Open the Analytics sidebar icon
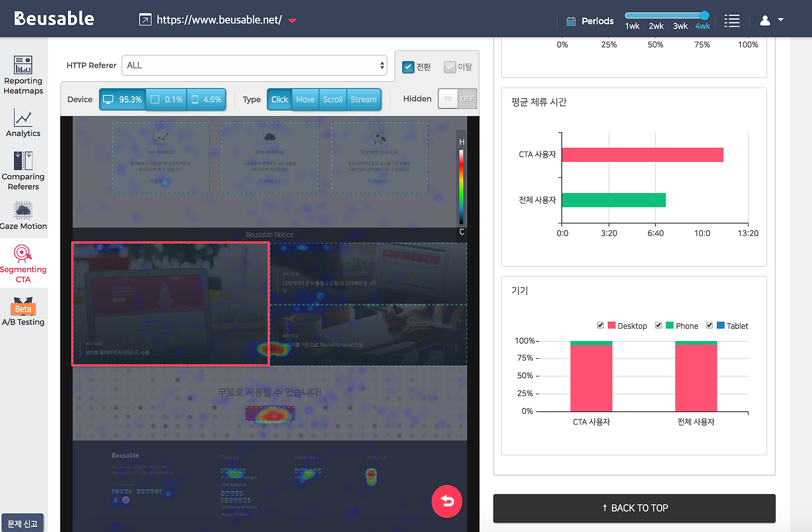The image size is (812, 532). (23, 123)
